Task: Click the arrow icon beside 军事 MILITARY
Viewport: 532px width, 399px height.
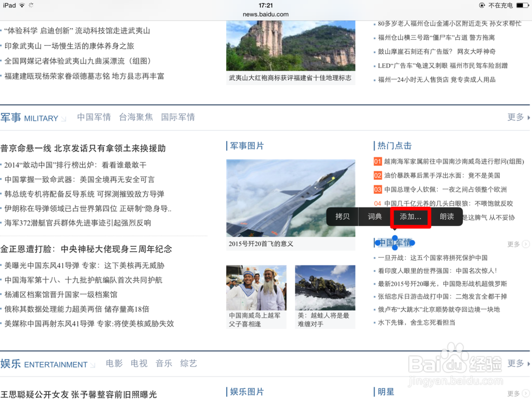Action: tap(63, 118)
